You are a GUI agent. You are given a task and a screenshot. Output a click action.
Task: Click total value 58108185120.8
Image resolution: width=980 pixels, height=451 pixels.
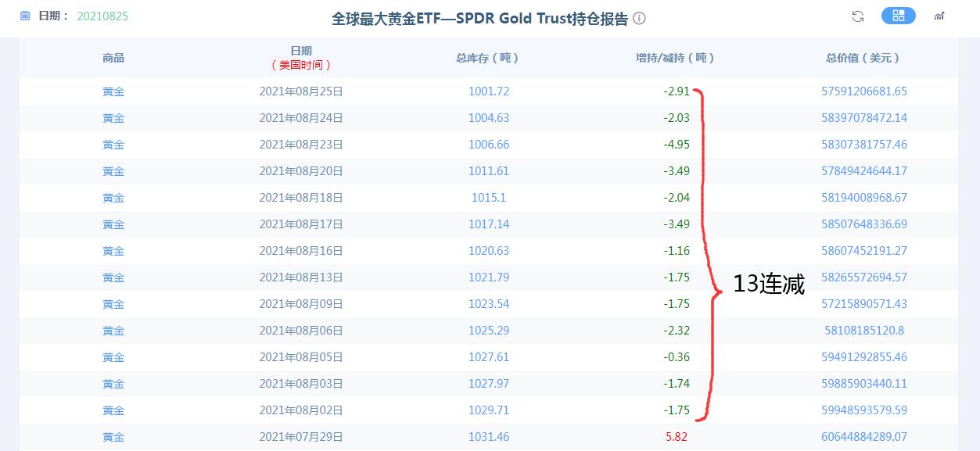click(864, 331)
